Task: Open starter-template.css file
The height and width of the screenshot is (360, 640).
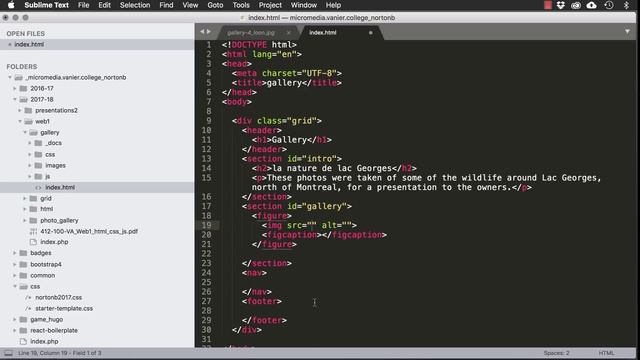Action: coord(64,308)
